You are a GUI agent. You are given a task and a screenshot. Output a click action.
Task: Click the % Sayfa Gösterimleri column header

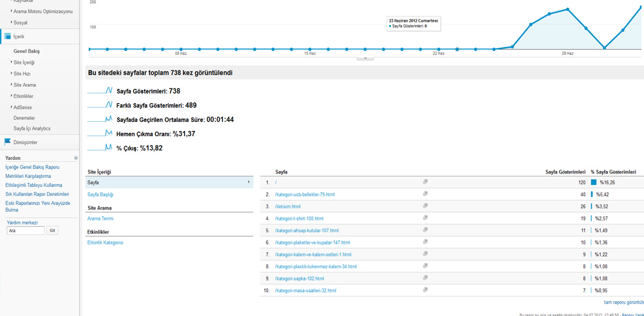point(614,171)
